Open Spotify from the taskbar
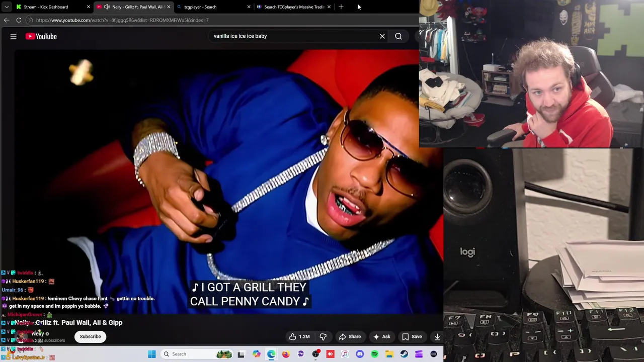This screenshot has width=644, height=362. pyautogui.click(x=374, y=354)
